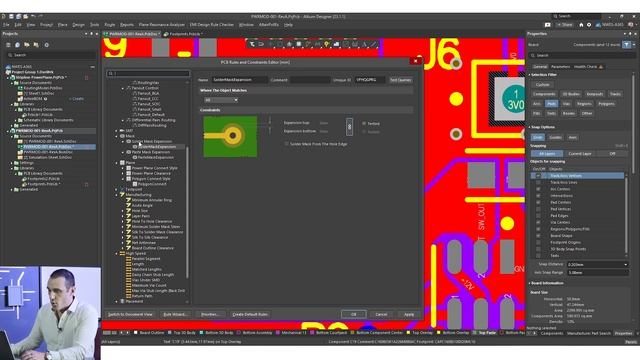Click the Mask category eye icon in rules tree
This screenshot has height=360, width=640.
tap(122, 136)
